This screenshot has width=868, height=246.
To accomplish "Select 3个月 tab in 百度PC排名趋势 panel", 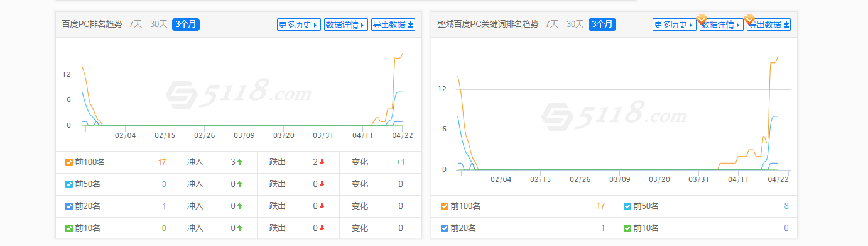I will (x=186, y=25).
